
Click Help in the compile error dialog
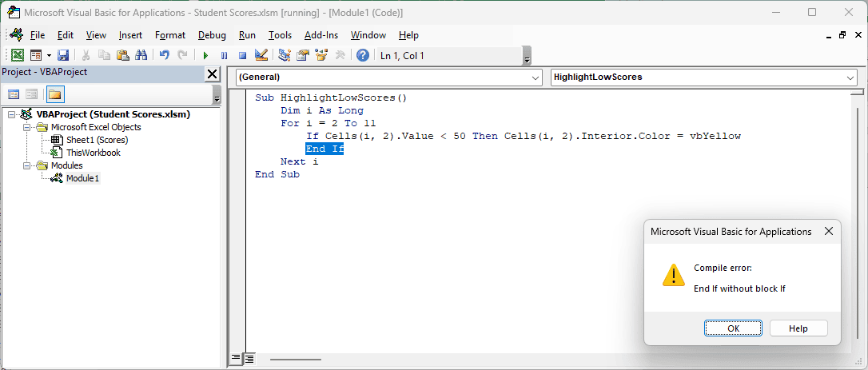pos(798,328)
